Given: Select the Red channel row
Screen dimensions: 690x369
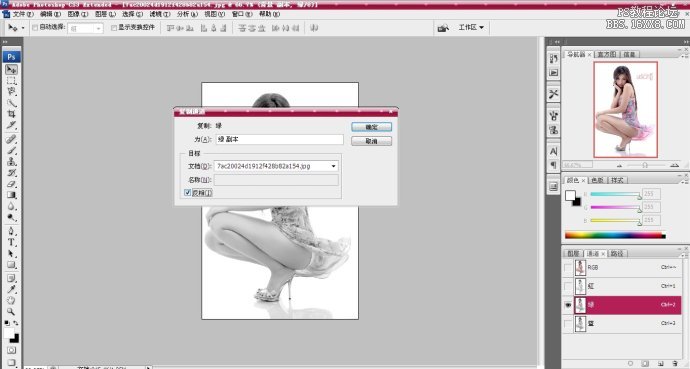Looking at the screenshot, I should 622,286.
